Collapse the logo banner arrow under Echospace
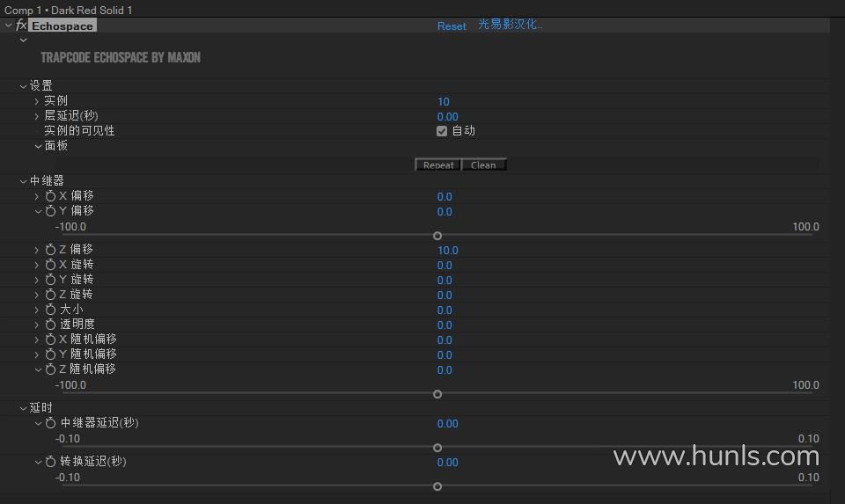This screenshot has width=845, height=504. (23, 40)
